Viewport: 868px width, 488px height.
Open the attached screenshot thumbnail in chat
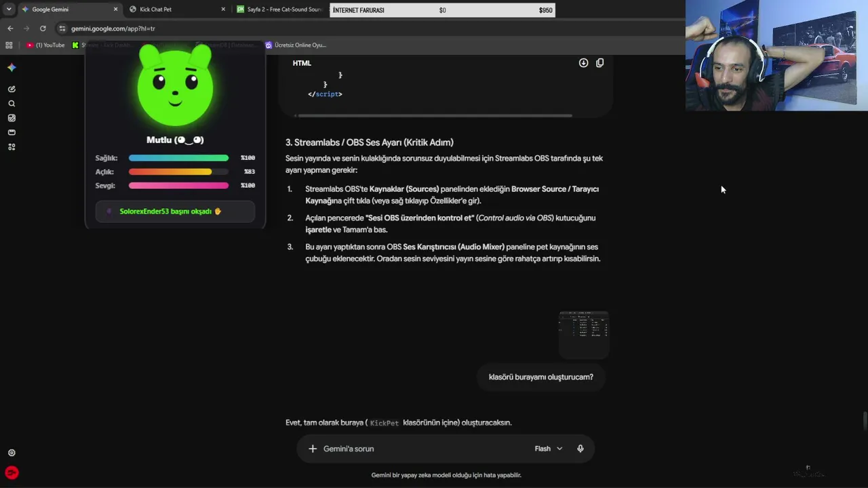coord(584,334)
